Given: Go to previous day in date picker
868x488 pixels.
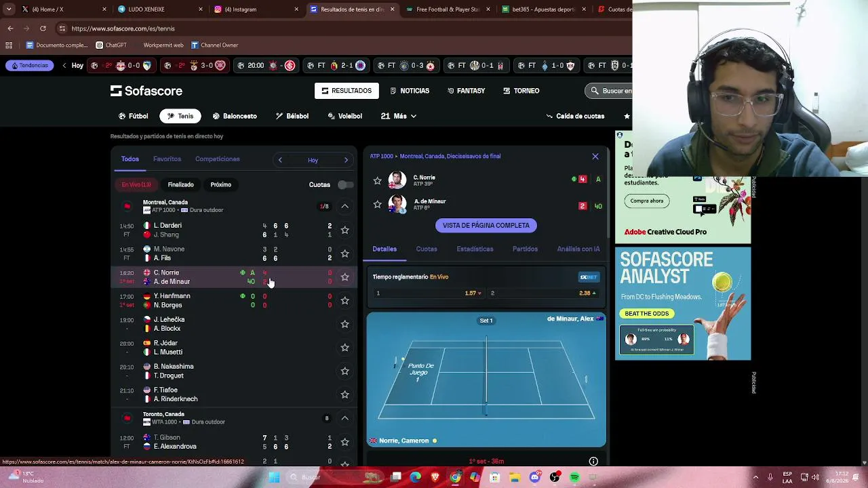Looking at the screenshot, I should (280, 160).
